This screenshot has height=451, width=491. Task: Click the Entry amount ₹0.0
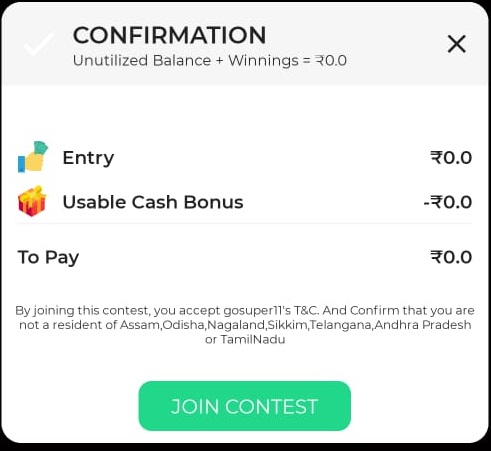tap(451, 158)
